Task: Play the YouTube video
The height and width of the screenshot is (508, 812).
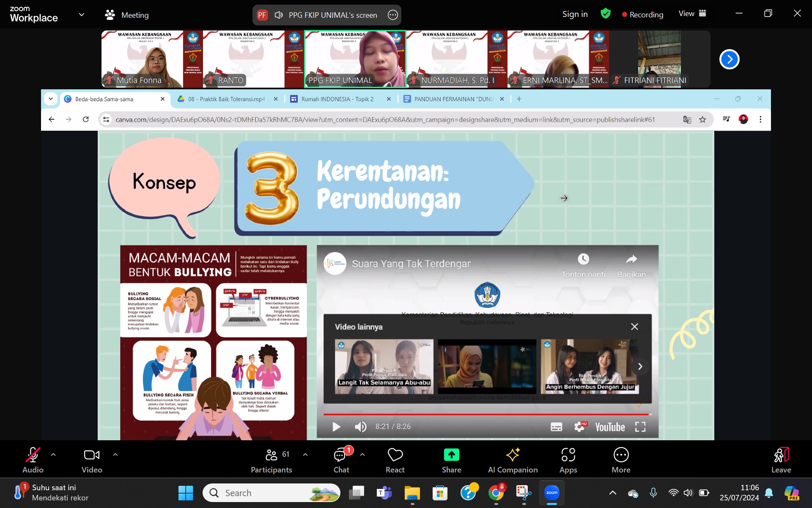Action: (336, 427)
